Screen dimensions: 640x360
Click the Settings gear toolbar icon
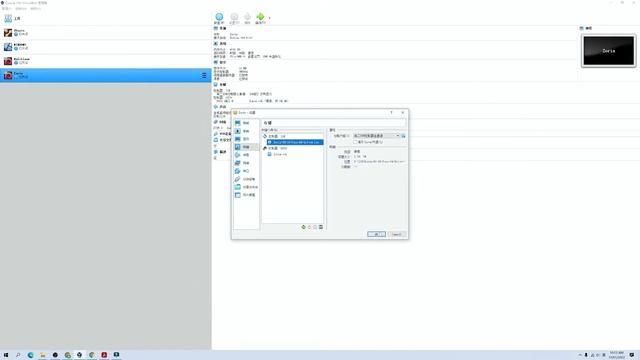coord(234,17)
